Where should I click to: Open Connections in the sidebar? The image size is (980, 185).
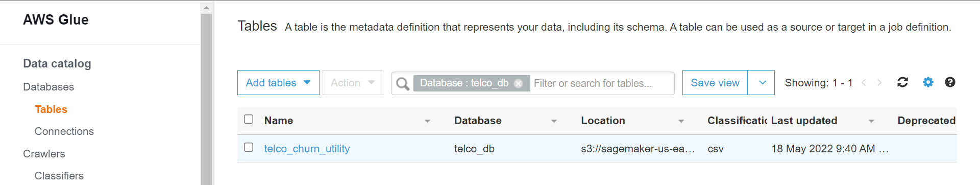click(64, 131)
